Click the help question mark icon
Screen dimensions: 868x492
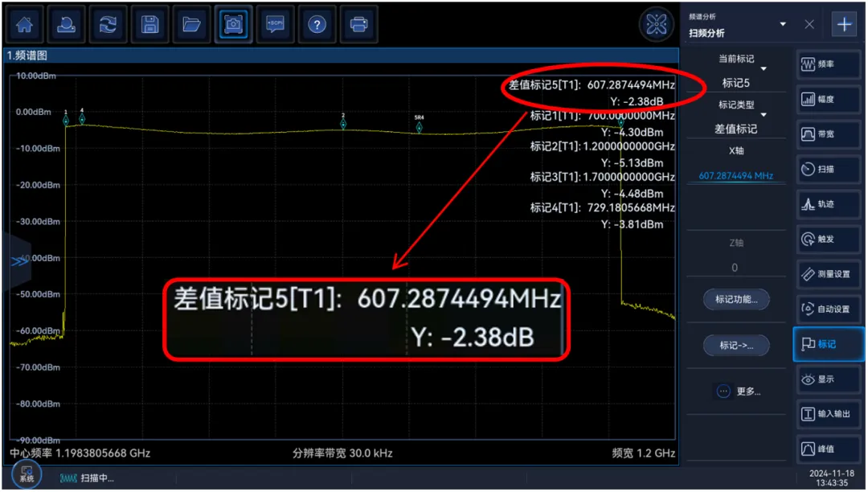(317, 25)
